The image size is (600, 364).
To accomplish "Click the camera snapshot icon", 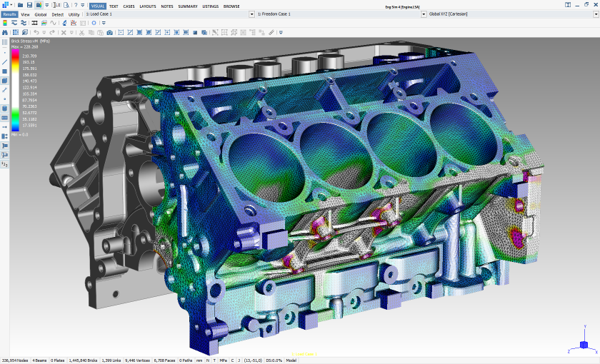I will (x=109, y=32).
